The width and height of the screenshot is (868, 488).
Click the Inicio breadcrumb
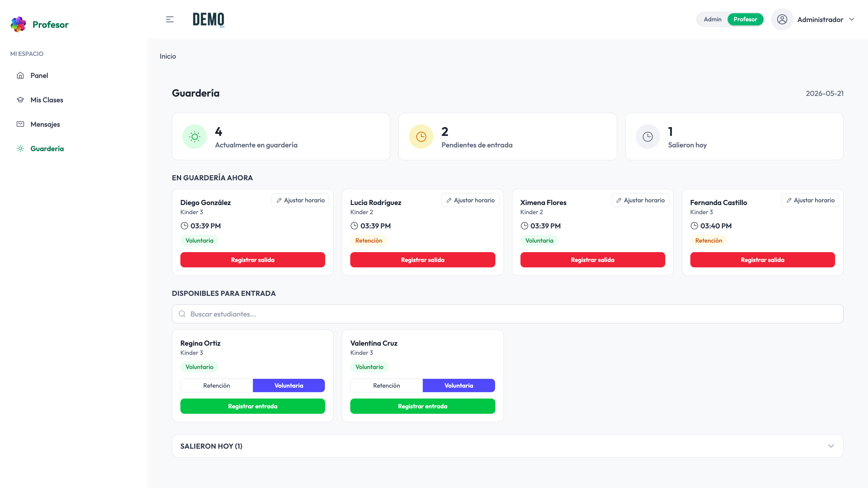168,56
